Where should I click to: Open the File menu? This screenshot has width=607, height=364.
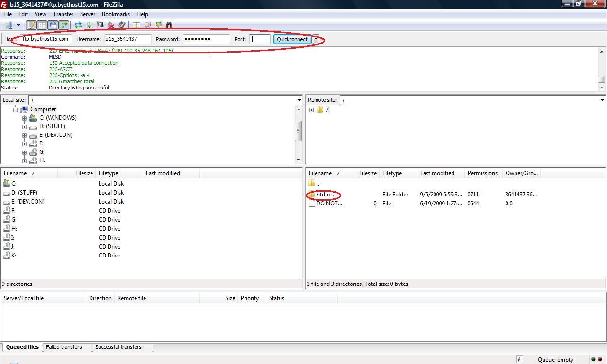click(x=8, y=14)
